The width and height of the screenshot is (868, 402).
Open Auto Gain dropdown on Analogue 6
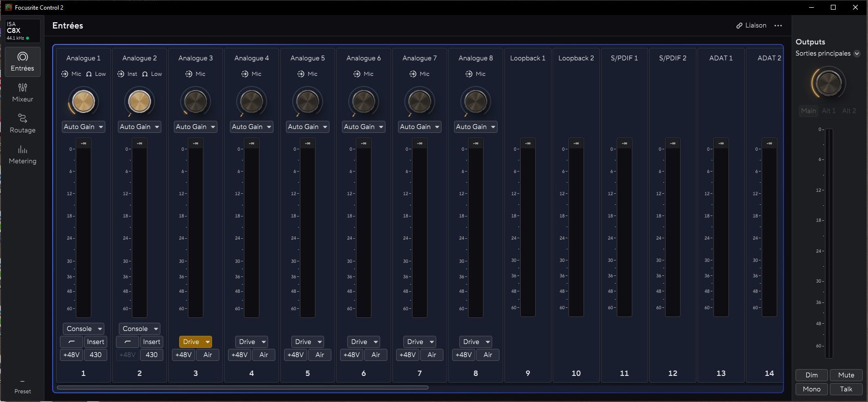tap(364, 127)
